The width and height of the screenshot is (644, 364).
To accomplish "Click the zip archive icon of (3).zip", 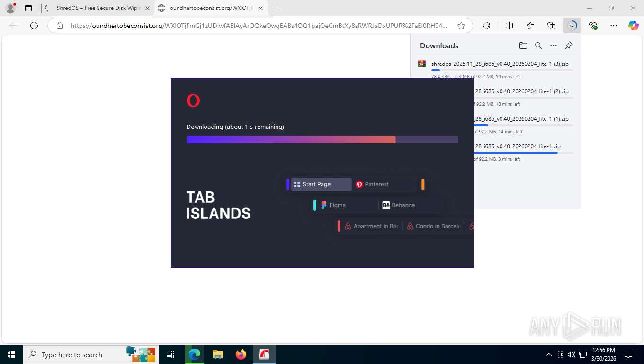I will pos(422,64).
